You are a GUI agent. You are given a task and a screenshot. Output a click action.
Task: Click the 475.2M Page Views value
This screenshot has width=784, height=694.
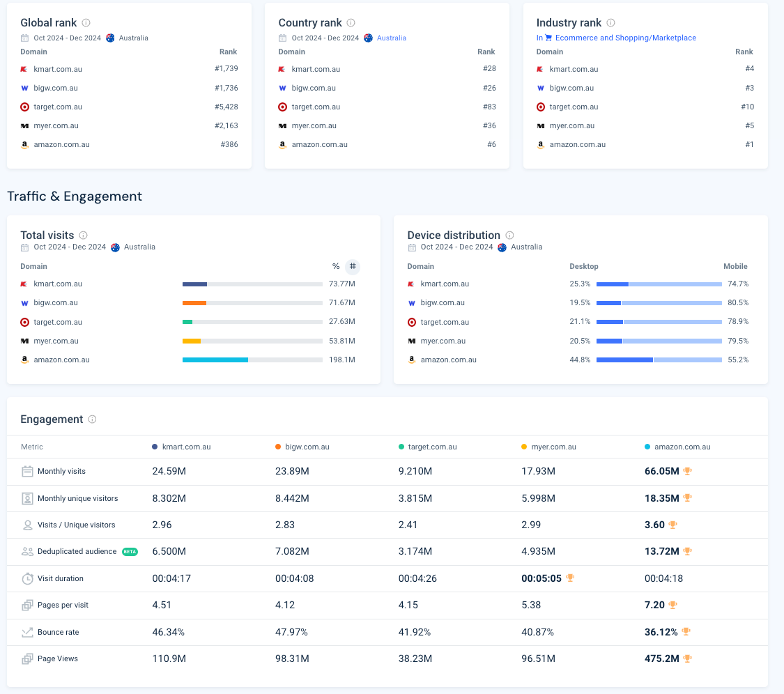[x=661, y=659]
